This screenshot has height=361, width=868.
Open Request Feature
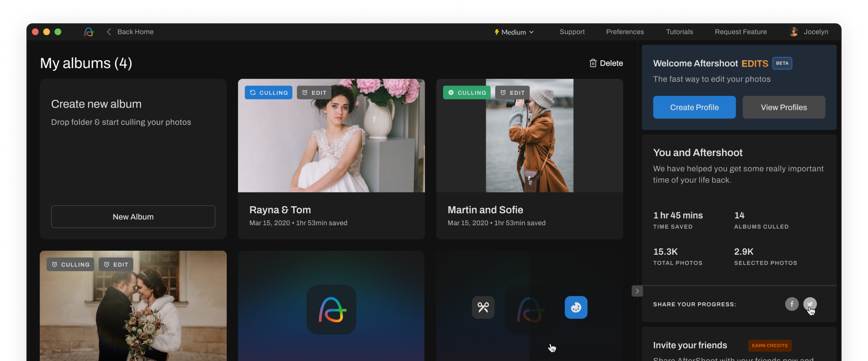(x=741, y=32)
